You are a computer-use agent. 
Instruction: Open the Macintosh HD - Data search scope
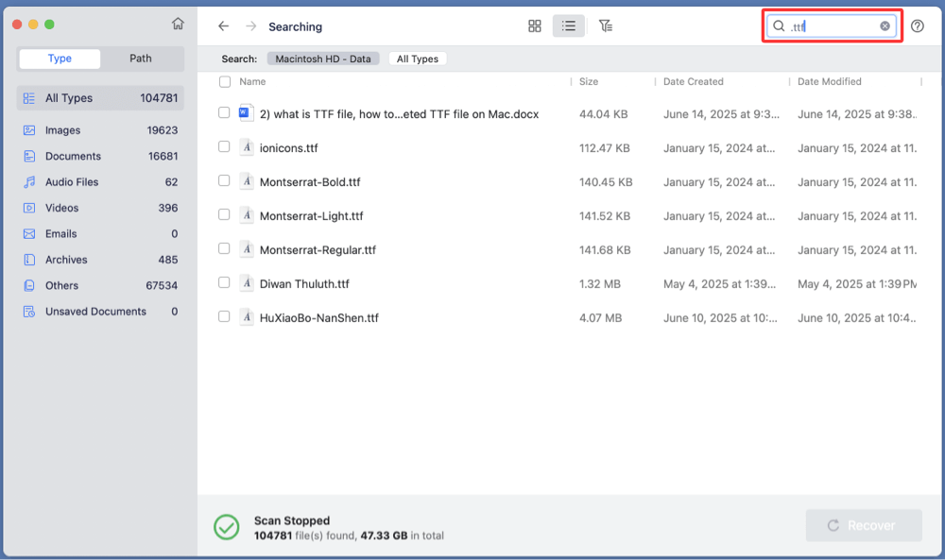[x=321, y=59]
